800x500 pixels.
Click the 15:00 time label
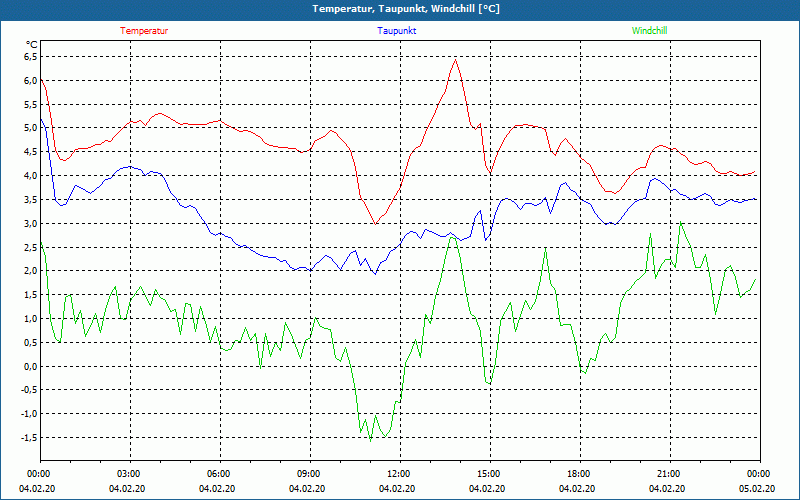click(490, 474)
